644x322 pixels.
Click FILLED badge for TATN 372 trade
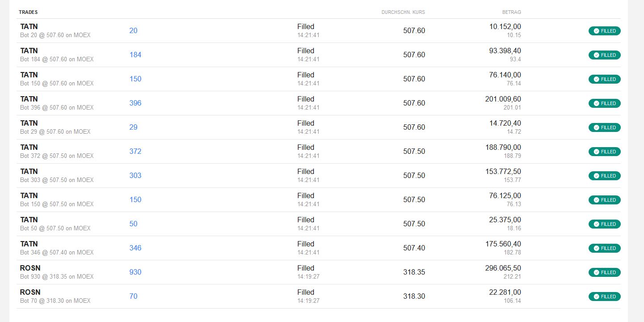604,152
